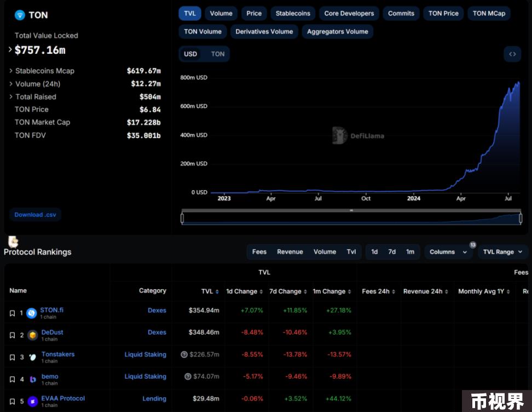Viewport: 532px width, 412px height.
Task: Switch chart denomination to TON
Action: point(218,54)
